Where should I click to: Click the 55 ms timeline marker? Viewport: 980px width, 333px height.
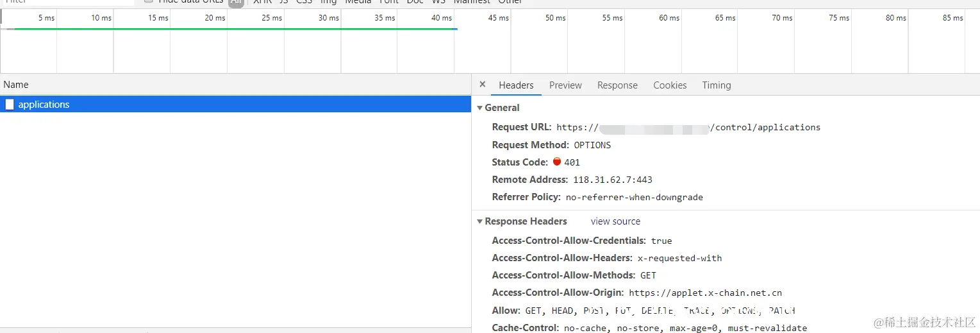pos(612,18)
